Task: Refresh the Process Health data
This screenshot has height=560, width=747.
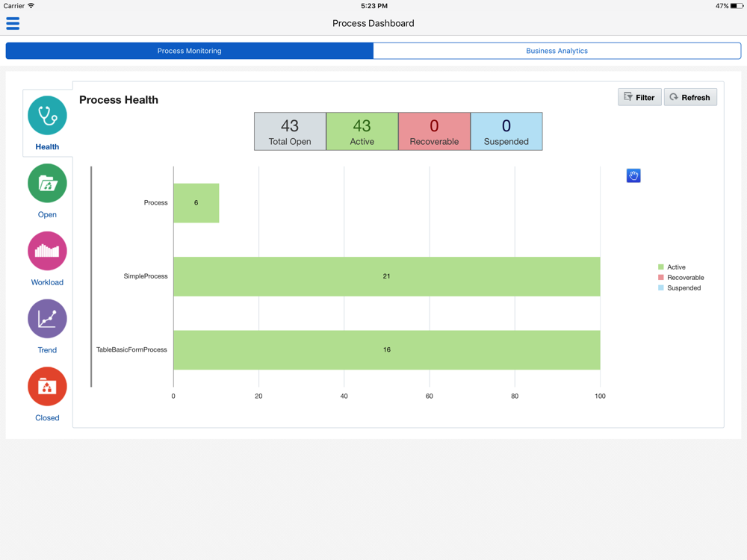Action: click(690, 97)
